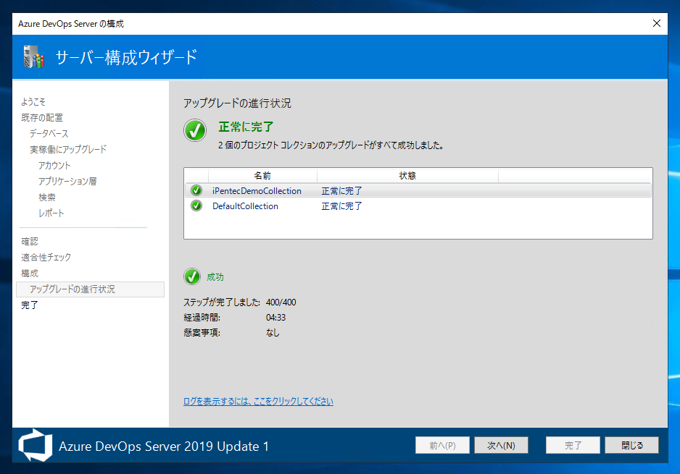Image resolution: width=680 pixels, height=474 pixels.
Task: Select アプリケーション層 step in the sidebar
Action: pyautogui.click(x=67, y=181)
